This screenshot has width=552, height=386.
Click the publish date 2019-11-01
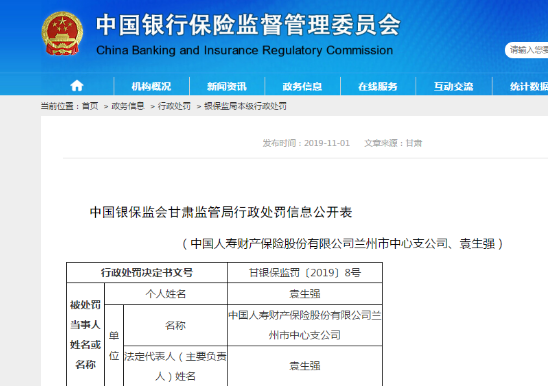(327, 143)
